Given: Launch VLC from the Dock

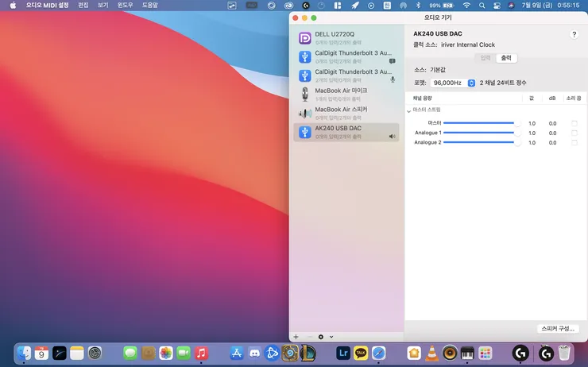Looking at the screenshot, I should point(432,353).
